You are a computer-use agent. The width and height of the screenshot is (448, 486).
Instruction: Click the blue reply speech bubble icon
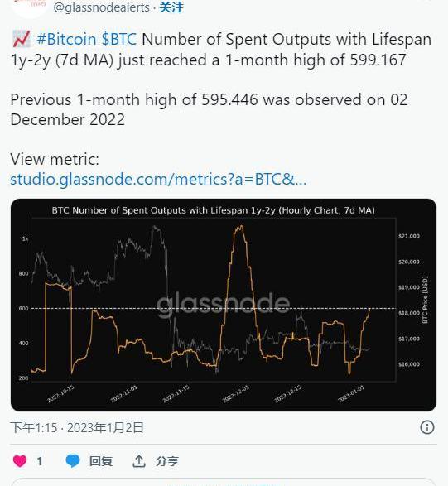(x=73, y=461)
